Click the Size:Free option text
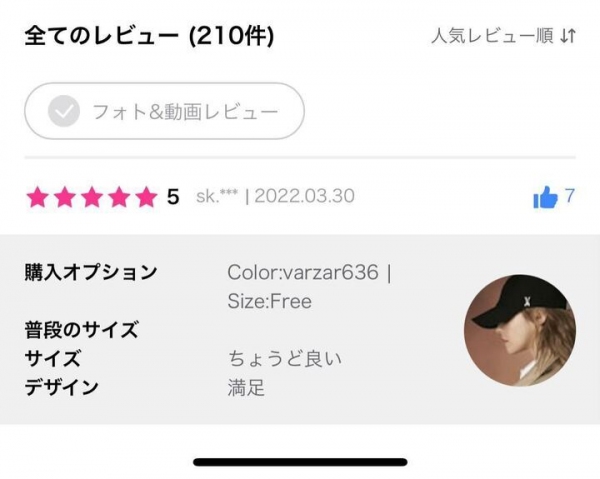This screenshot has width=600, height=479. coord(270,301)
